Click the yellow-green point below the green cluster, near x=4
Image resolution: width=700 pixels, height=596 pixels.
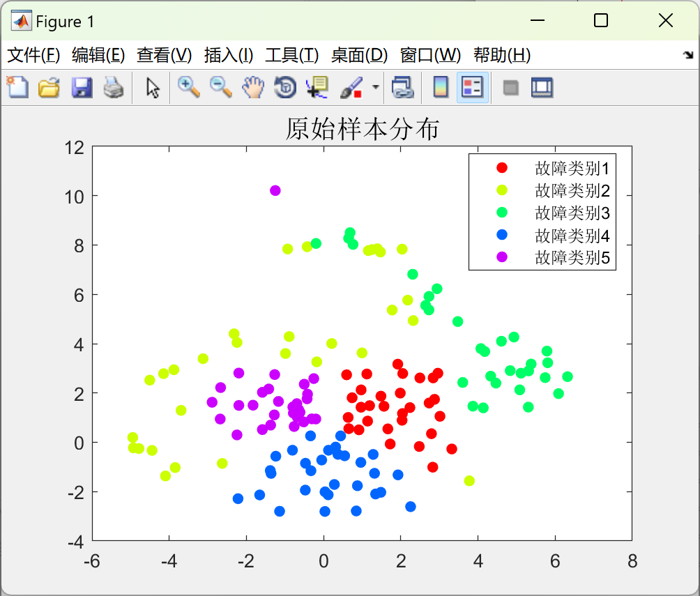coord(469,481)
